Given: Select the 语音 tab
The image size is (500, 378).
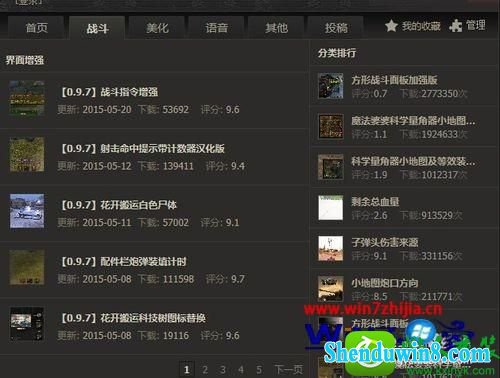Looking at the screenshot, I should pos(217,27).
